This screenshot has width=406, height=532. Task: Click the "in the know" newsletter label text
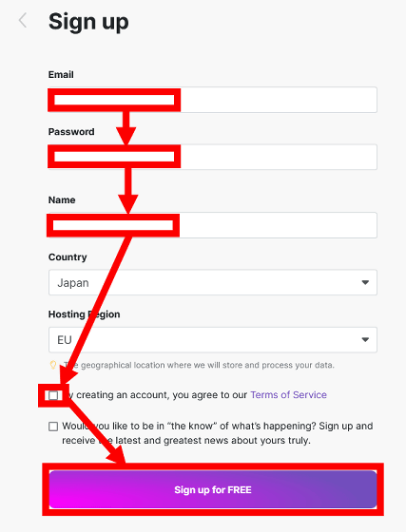(217, 433)
